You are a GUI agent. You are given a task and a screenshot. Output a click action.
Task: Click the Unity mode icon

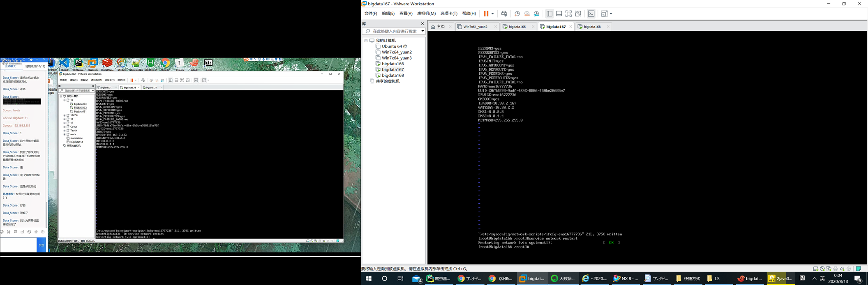578,14
